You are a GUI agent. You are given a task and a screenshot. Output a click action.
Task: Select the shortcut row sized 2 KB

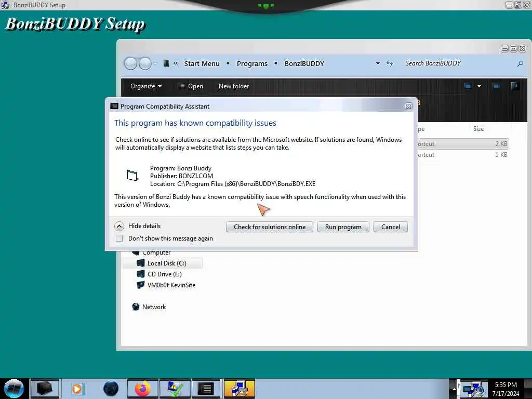[x=463, y=144]
